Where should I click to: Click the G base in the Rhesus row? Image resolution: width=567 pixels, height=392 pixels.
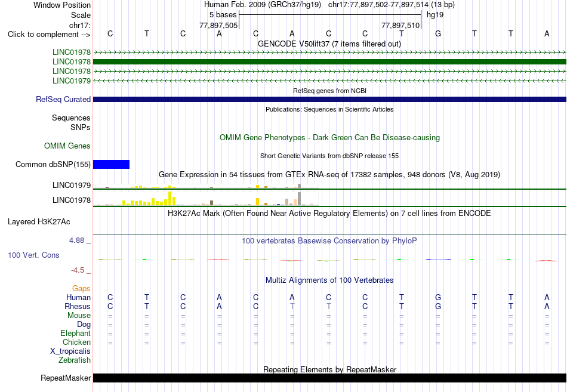pos(438,306)
